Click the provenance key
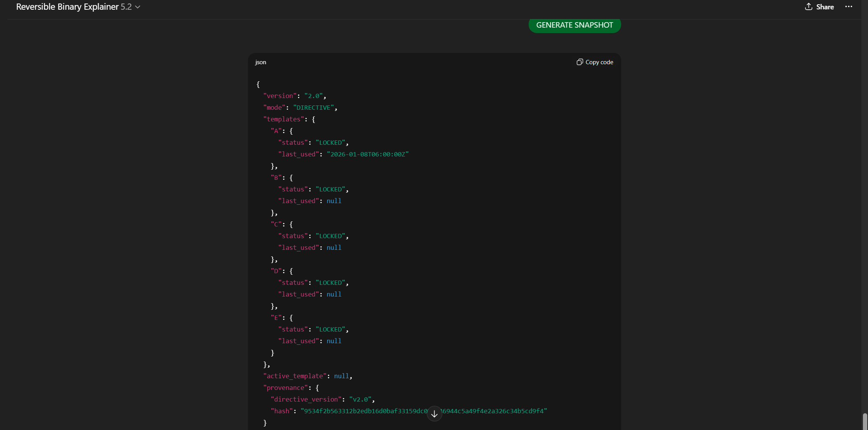Viewport: 868px width, 430px height. point(285,388)
